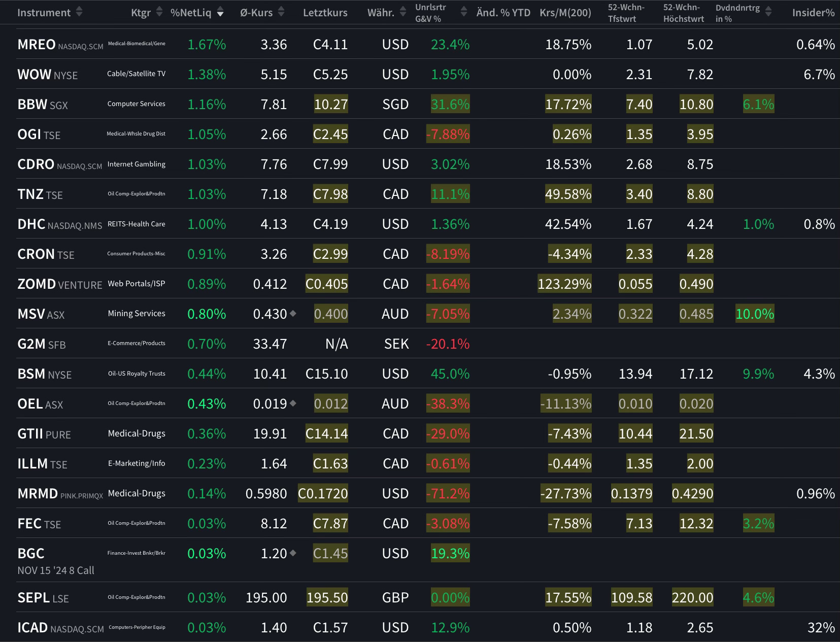This screenshot has height=642, width=840.
Task: Click MREO unrealized P&L value 23.4%
Action: tap(450, 45)
